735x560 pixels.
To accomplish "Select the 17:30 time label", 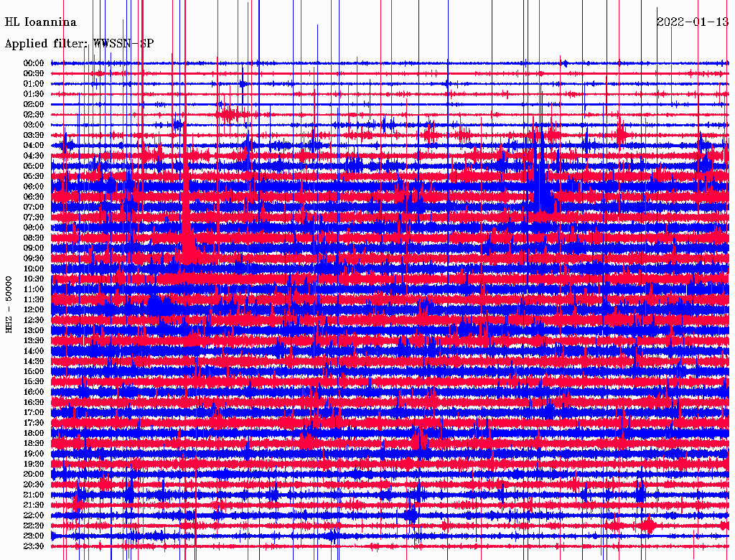I will click(x=34, y=423).
